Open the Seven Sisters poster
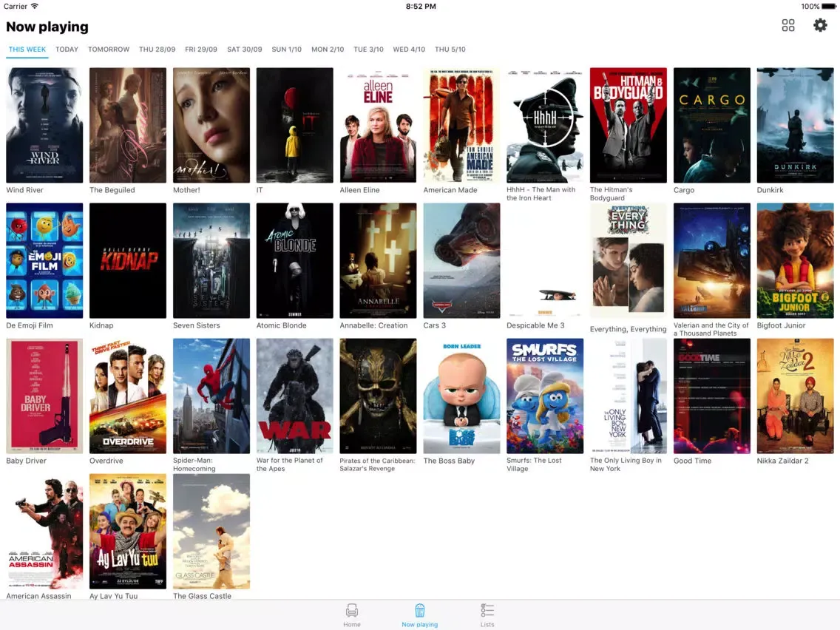The image size is (840, 630). coord(211,260)
